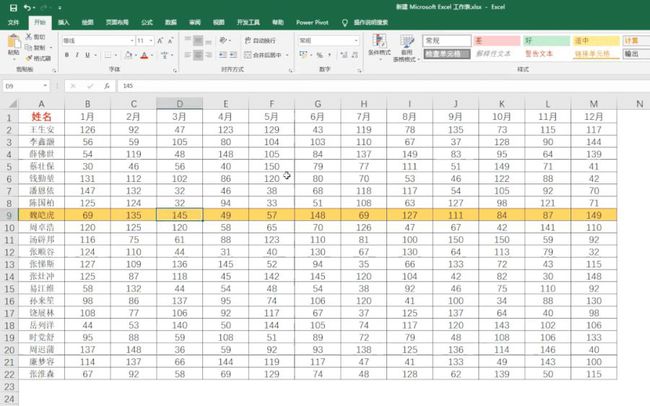Open the alignment group dialog launcher
Viewport: 650px width, 406px height.
click(290, 71)
